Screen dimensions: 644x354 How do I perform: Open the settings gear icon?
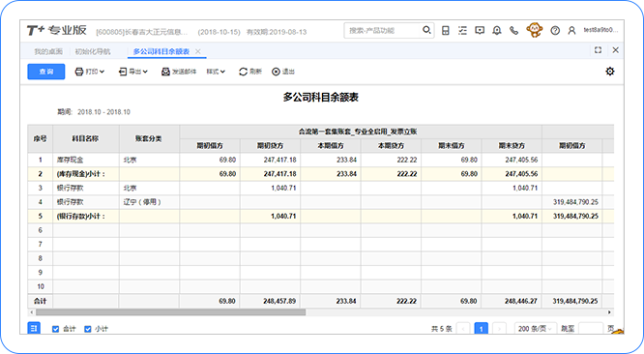click(x=610, y=71)
